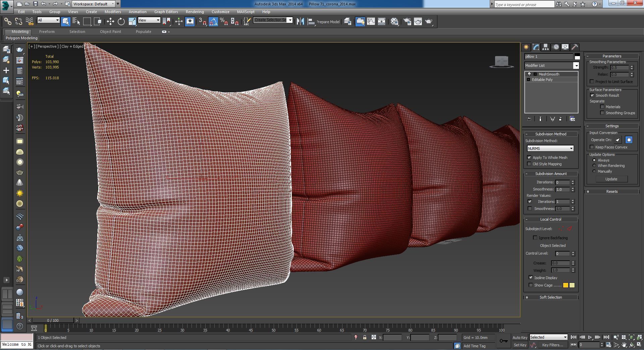Switch to the Freeform ribbon tab
Image resolution: width=644 pixels, height=350 pixels.
pos(47,32)
